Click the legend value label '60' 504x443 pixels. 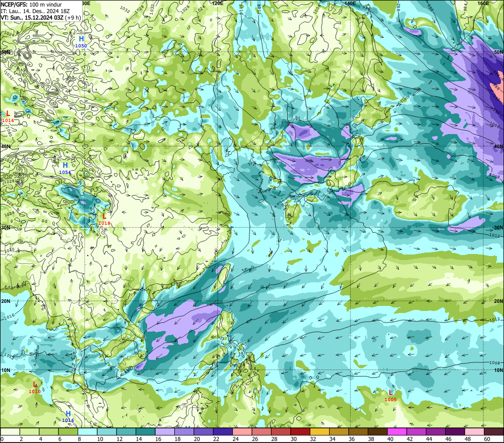[487, 439]
